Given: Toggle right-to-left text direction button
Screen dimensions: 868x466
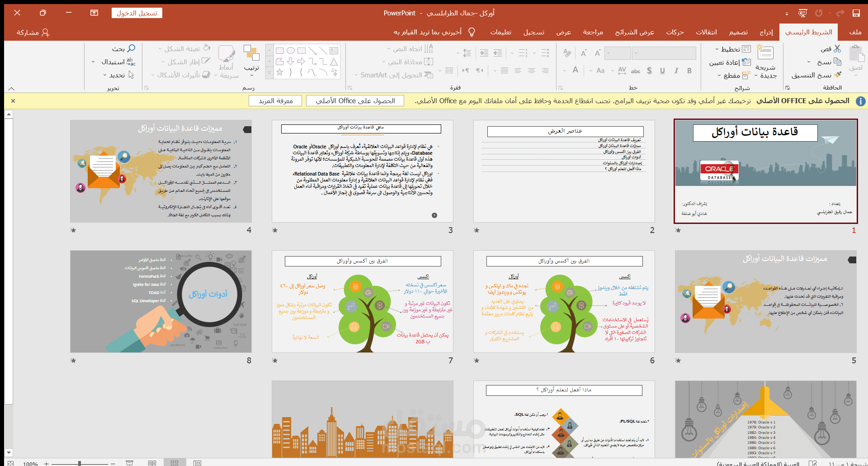Looking at the screenshot, I should click(x=480, y=71).
